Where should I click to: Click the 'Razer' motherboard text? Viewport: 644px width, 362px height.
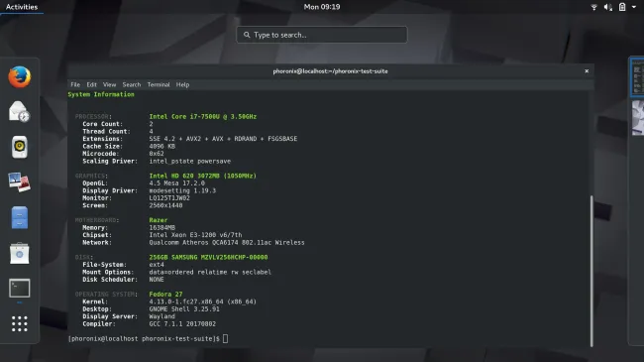(159, 220)
